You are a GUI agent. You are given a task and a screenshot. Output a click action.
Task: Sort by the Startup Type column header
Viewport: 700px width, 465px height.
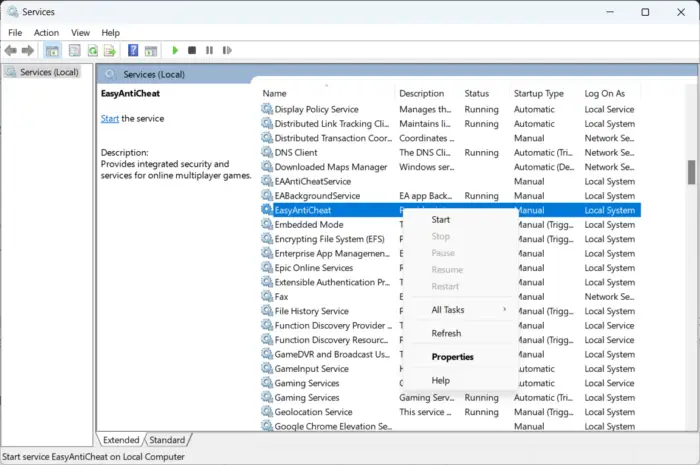(x=545, y=93)
